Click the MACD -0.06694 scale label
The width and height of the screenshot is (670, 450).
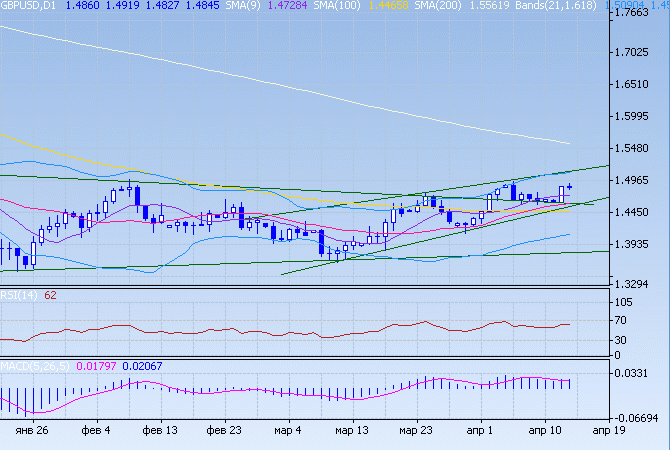click(x=636, y=416)
